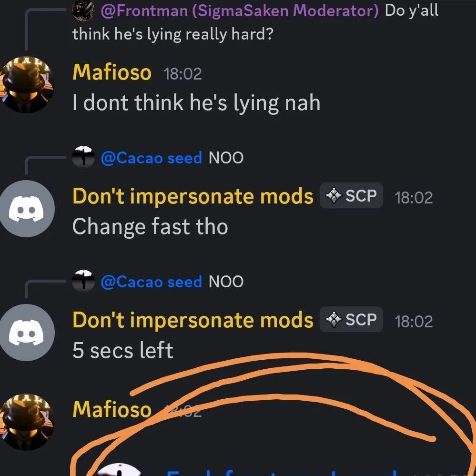Tap the Mafioso username in the circled bottom message
This screenshot has height=476, width=476.
pos(111,410)
